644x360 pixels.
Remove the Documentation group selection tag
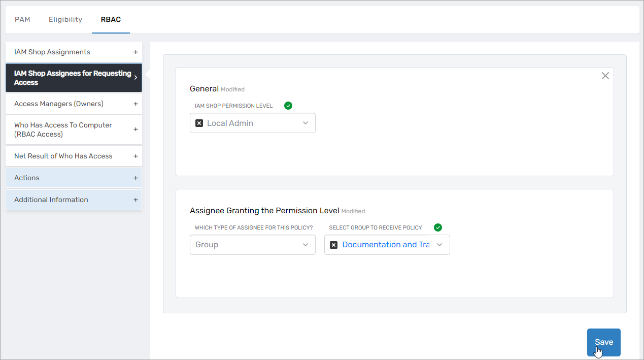(x=334, y=245)
